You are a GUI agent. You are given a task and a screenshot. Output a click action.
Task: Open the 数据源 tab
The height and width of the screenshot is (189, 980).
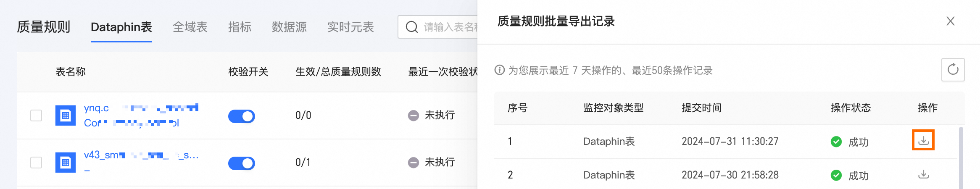pos(289,27)
